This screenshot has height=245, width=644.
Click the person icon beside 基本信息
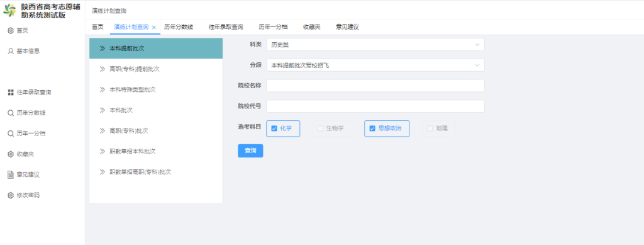[x=11, y=51]
